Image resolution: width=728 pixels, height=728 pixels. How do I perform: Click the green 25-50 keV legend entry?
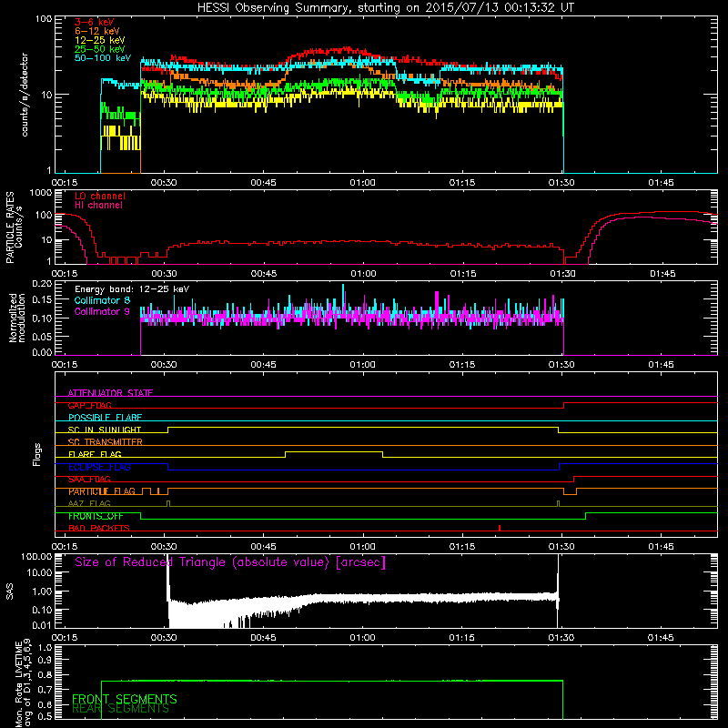click(x=100, y=49)
